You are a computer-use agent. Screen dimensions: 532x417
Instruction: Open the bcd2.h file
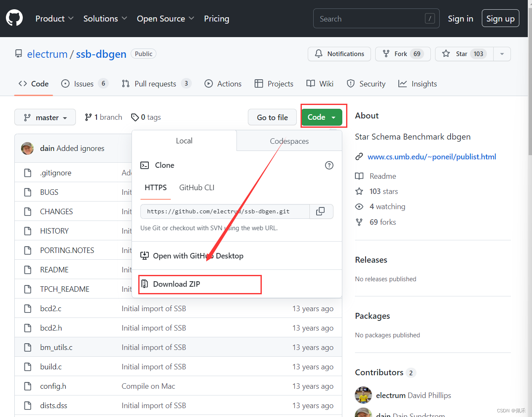[51, 328]
